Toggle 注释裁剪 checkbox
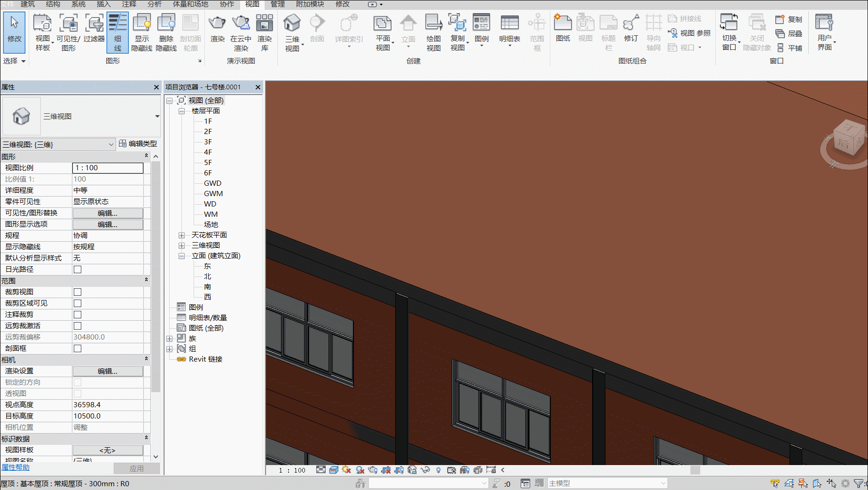 pos(78,315)
